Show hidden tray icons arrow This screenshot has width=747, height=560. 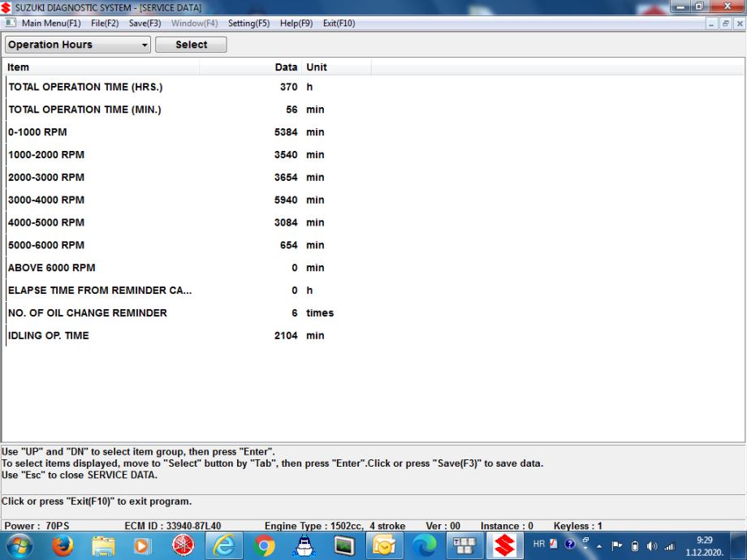coord(599,546)
